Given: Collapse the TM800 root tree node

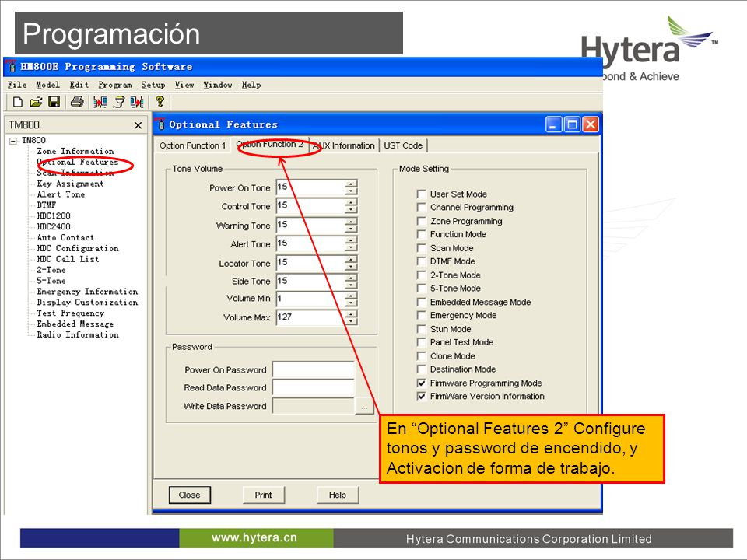Looking at the screenshot, I should 13,141.
